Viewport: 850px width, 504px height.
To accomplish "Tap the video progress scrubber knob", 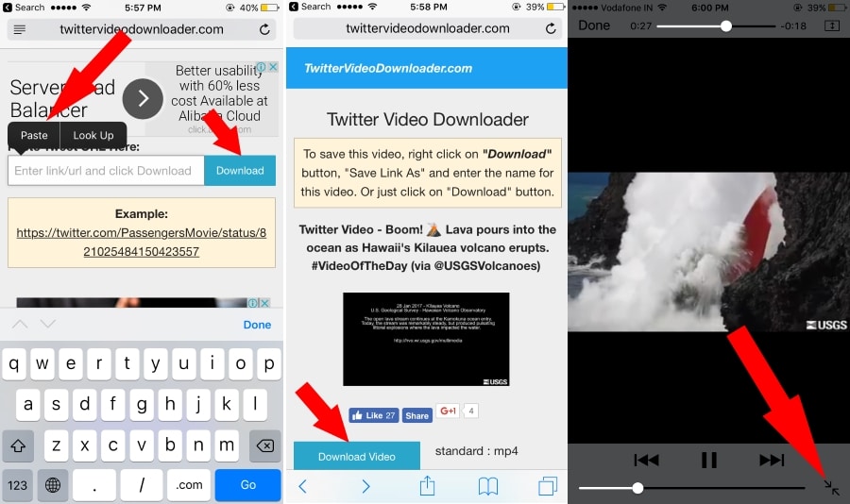I will point(726,26).
